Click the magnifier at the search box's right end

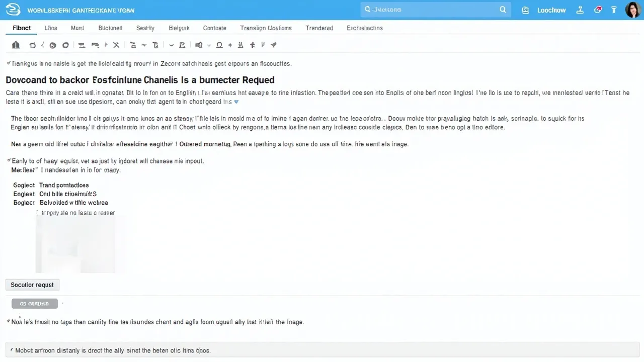point(503,10)
